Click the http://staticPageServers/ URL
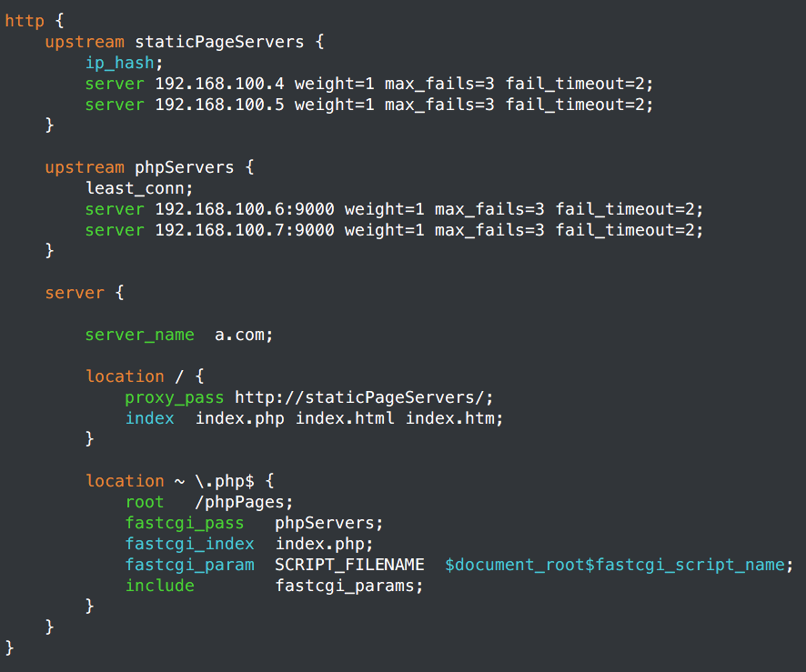Viewport: 806px width, 672px height. (x=359, y=397)
